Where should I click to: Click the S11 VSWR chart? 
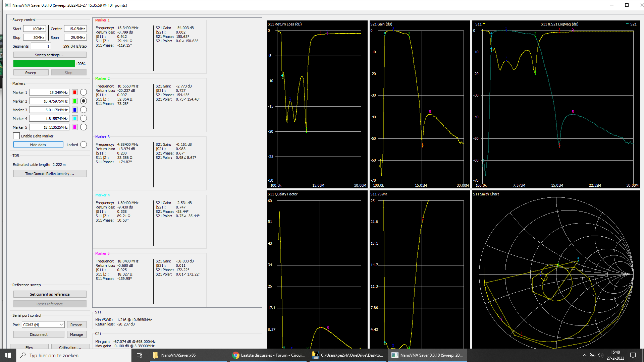[420, 270]
